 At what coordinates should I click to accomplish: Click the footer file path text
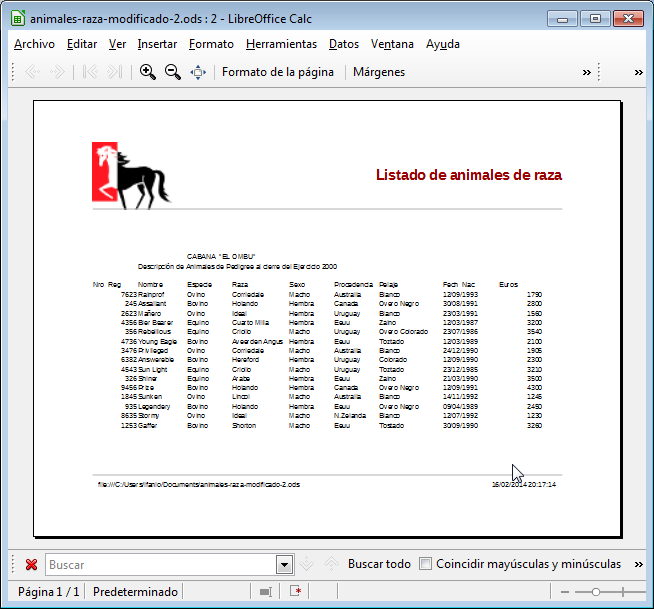[x=199, y=484]
